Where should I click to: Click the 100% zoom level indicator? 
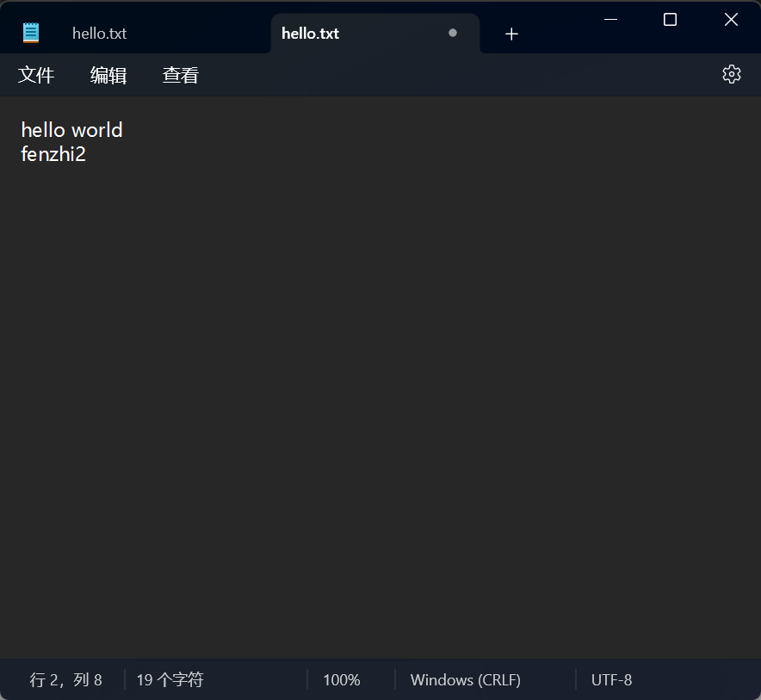pyautogui.click(x=342, y=679)
